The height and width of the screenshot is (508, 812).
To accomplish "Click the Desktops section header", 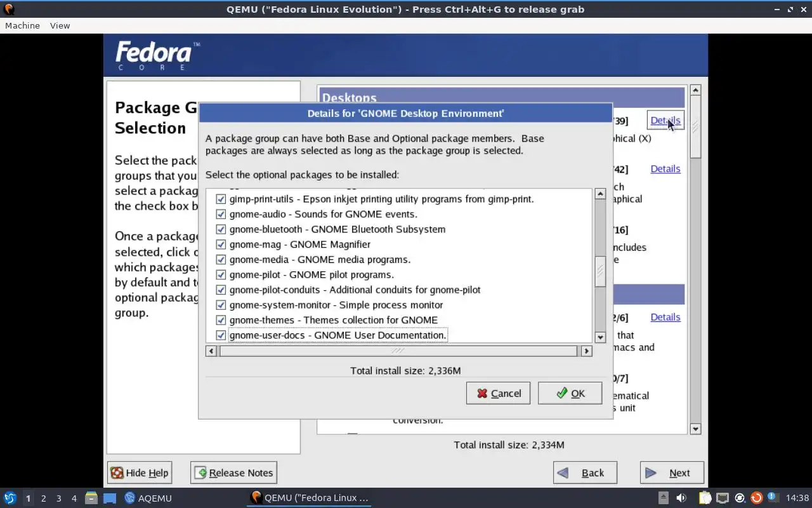I will [x=501, y=98].
